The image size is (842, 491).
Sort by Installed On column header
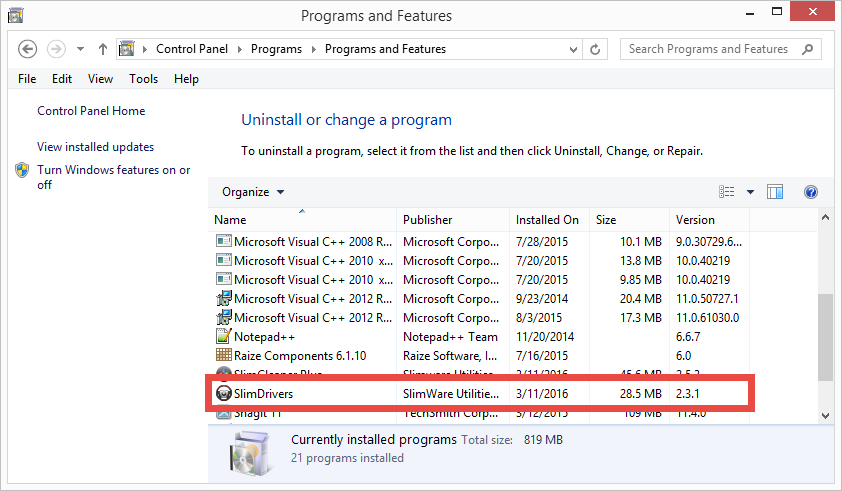[x=549, y=220]
